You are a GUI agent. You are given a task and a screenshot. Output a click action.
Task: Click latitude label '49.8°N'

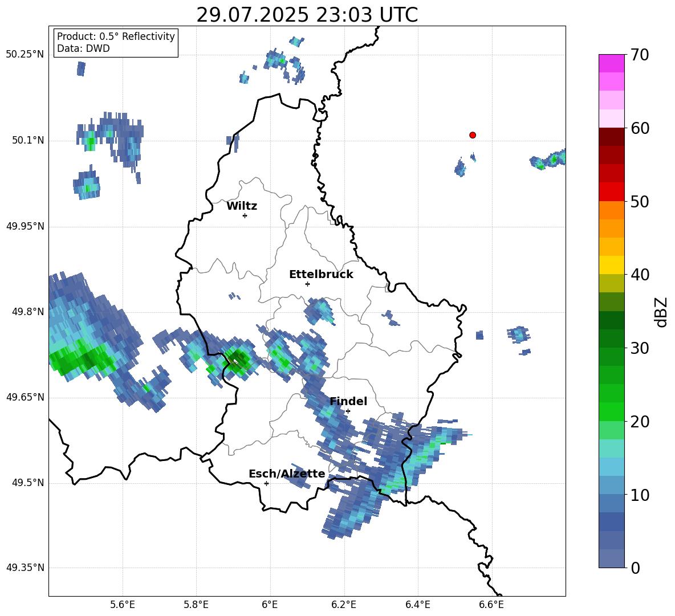pos(28,312)
